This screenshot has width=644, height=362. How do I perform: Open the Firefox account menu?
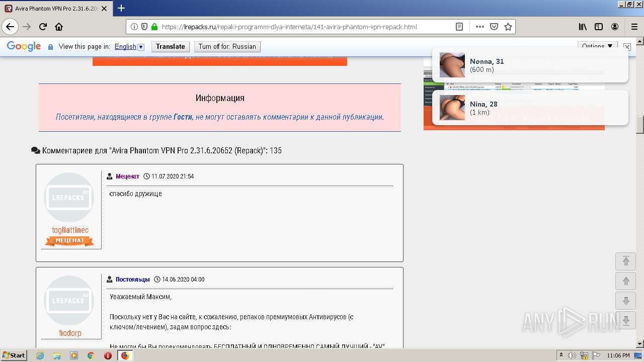(x=615, y=27)
